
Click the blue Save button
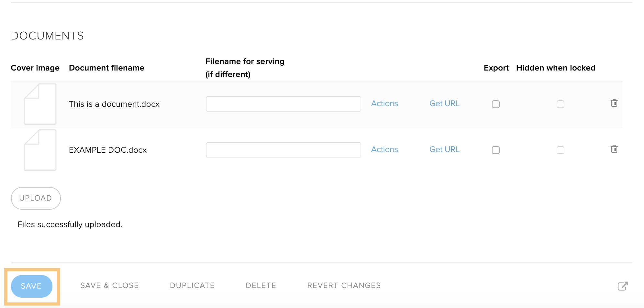pyautogui.click(x=31, y=286)
